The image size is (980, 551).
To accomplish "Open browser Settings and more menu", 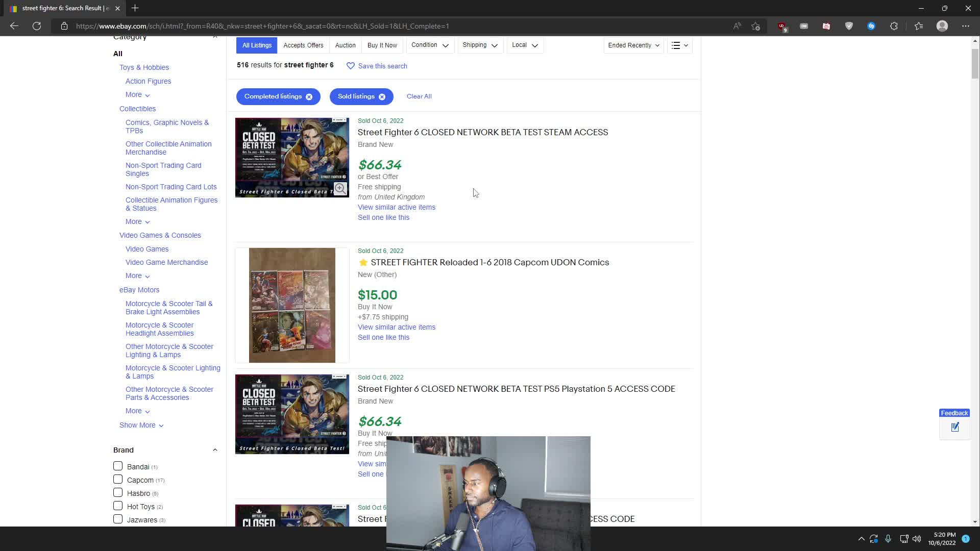I will (966, 26).
